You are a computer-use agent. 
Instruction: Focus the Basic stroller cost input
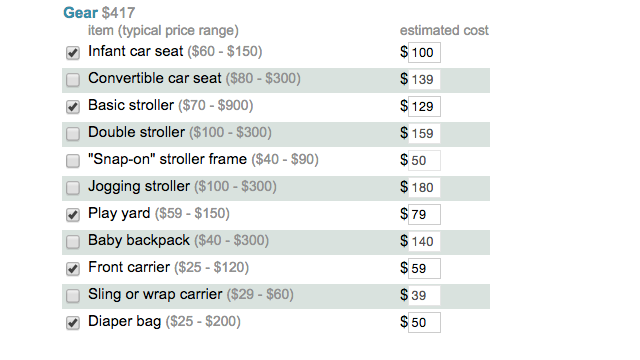(x=424, y=107)
